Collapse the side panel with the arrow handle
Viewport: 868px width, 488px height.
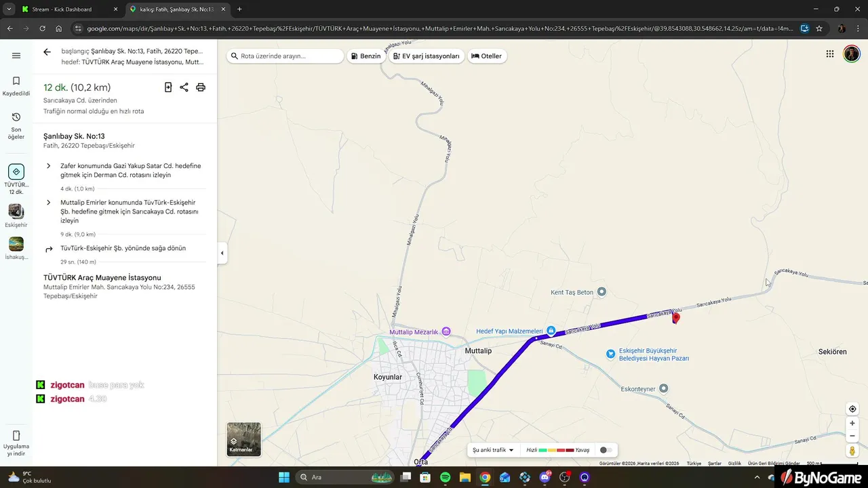point(222,253)
